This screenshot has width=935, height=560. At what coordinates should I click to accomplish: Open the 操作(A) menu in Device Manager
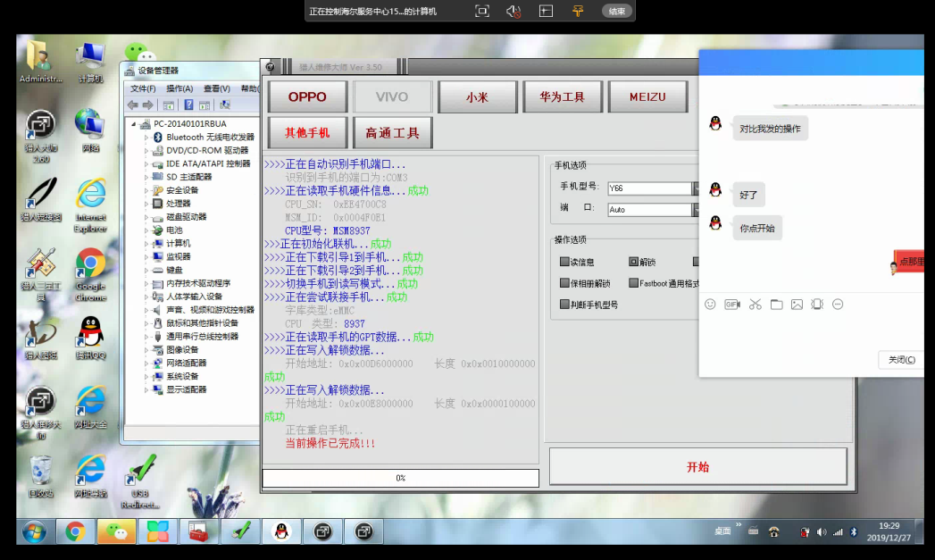[x=179, y=88]
